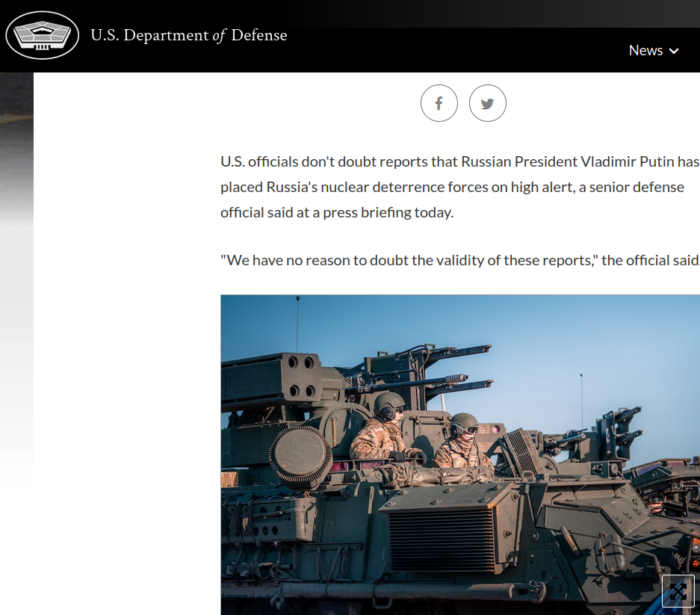Image resolution: width=700 pixels, height=615 pixels.
Task: Expand the News dropdown menu
Action: click(x=654, y=51)
